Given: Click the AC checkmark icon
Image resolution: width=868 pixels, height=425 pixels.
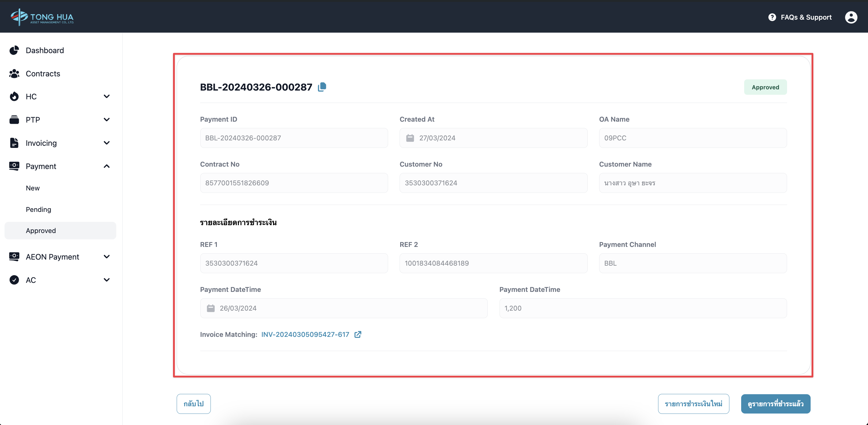Looking at the screenshot, I should point(14,280).
